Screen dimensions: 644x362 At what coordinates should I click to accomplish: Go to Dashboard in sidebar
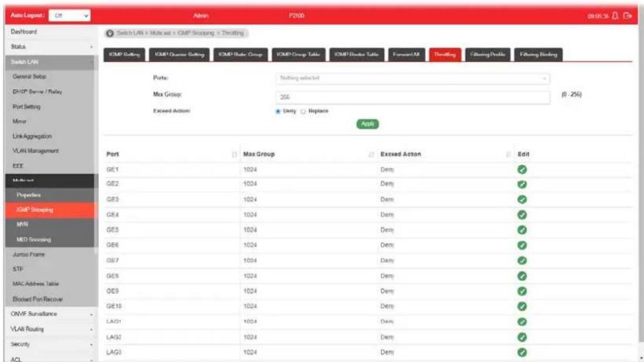pyautogui.click(x=24, y=32)
